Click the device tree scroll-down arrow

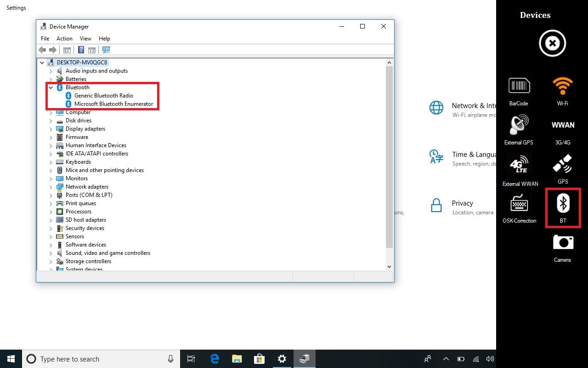[x=389, y=266]
